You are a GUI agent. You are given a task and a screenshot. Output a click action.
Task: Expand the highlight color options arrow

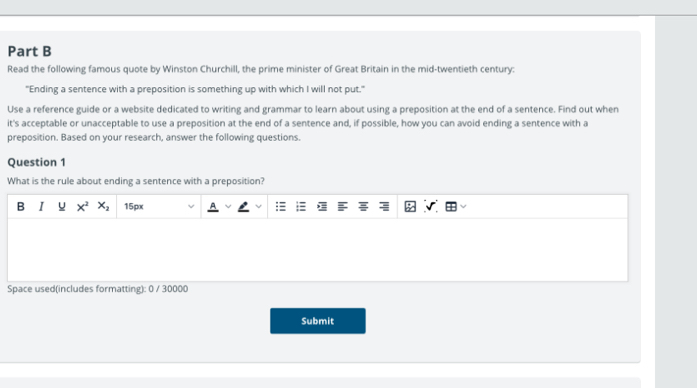point(258,206)
